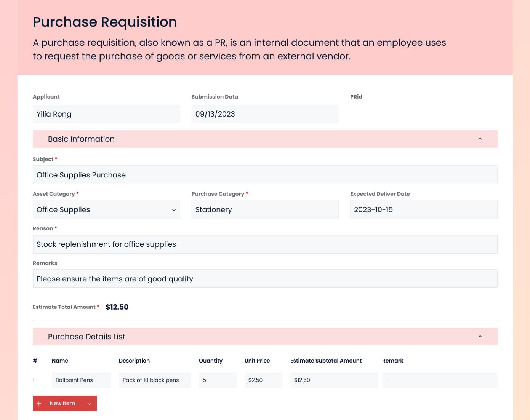Viewport: 530px width, 420px height.
Task: Click the Basic Information section header
Action: pos(81,139)
